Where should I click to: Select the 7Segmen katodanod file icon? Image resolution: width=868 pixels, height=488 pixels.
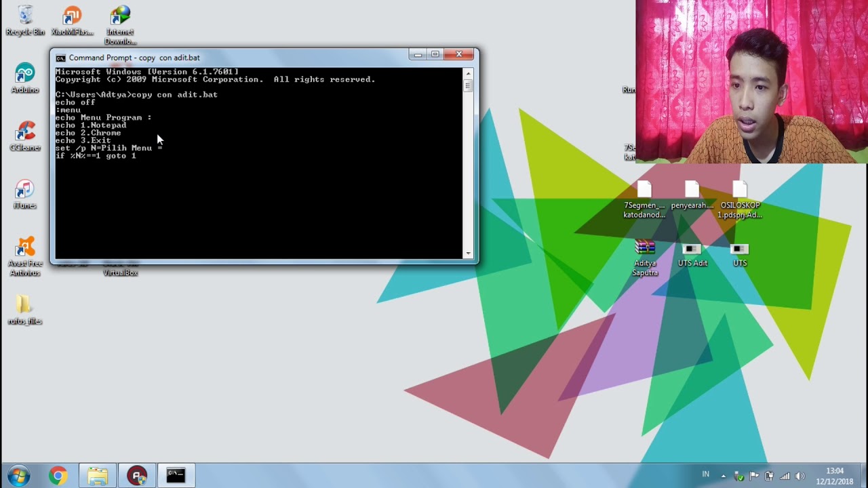point(645,200)
